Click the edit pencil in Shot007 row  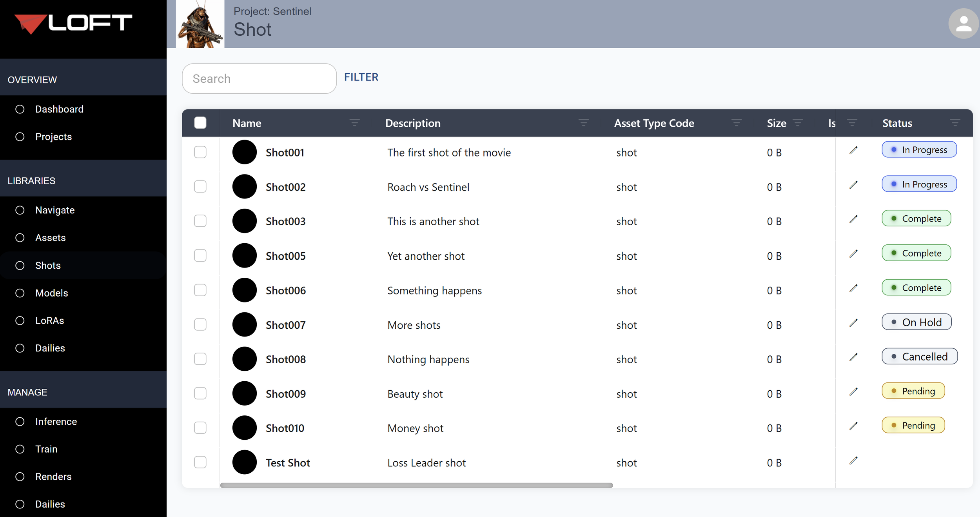click(853, 323)
